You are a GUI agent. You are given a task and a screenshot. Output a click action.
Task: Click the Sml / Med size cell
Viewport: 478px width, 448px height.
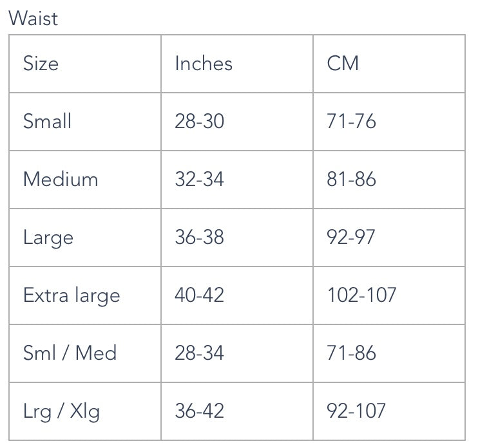85,353
